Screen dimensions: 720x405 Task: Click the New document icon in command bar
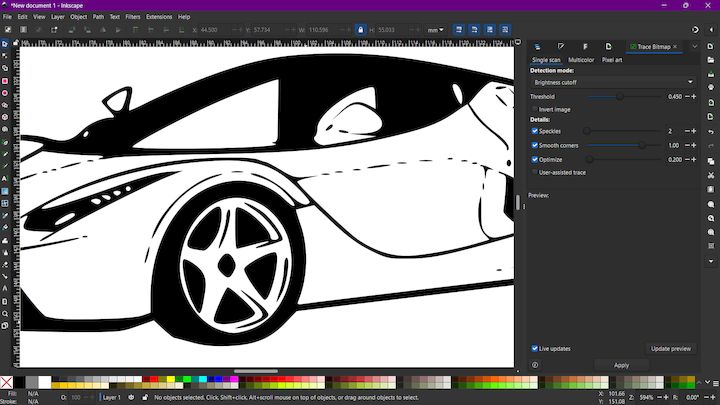click(710, 46)
